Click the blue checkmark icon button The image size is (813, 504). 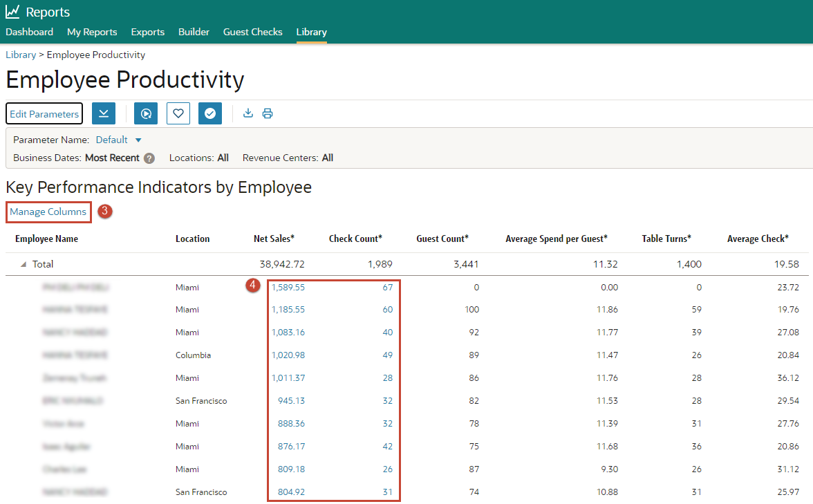210,113
